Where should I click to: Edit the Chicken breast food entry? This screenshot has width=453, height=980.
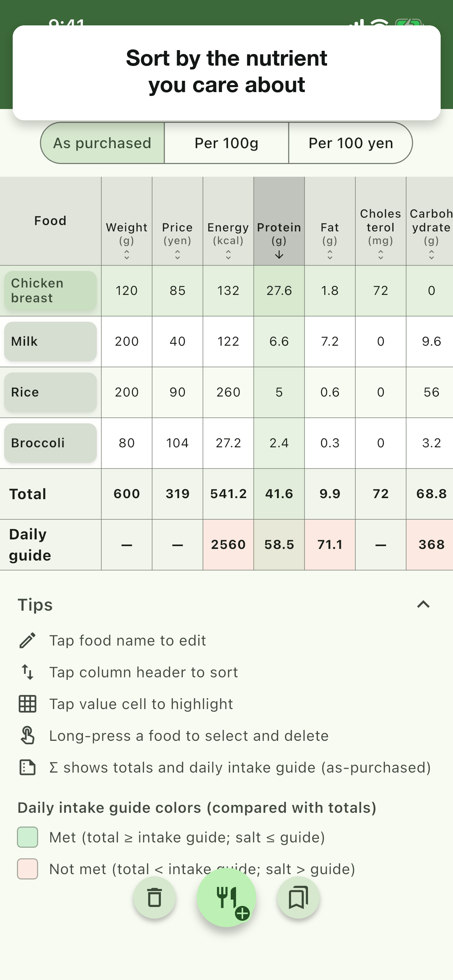click(50, 291)
